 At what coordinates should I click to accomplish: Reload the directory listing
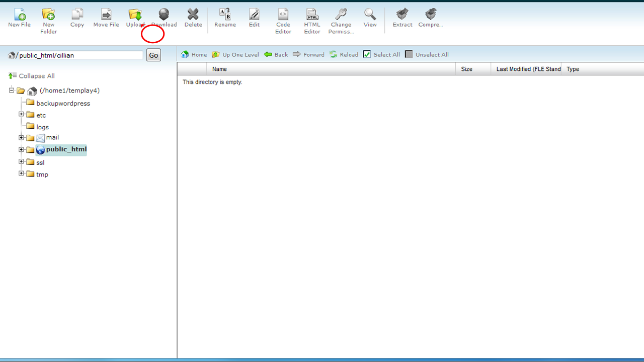coord(344,54)
